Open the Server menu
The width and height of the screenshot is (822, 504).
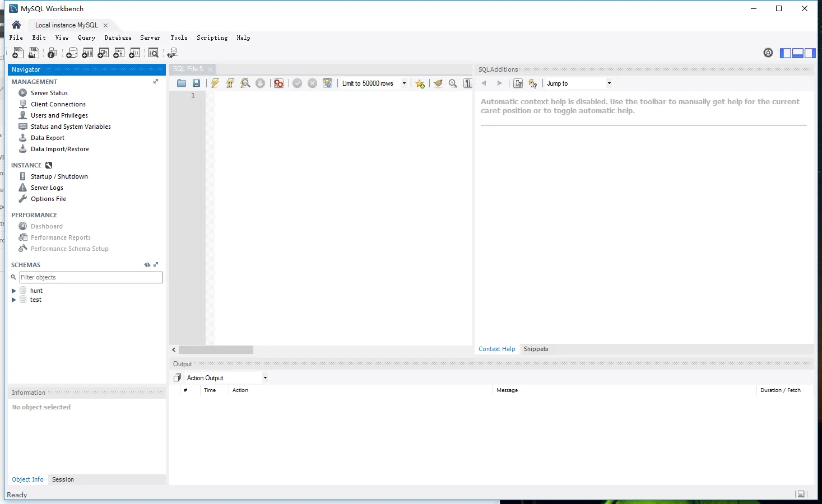tap(150, 38)
